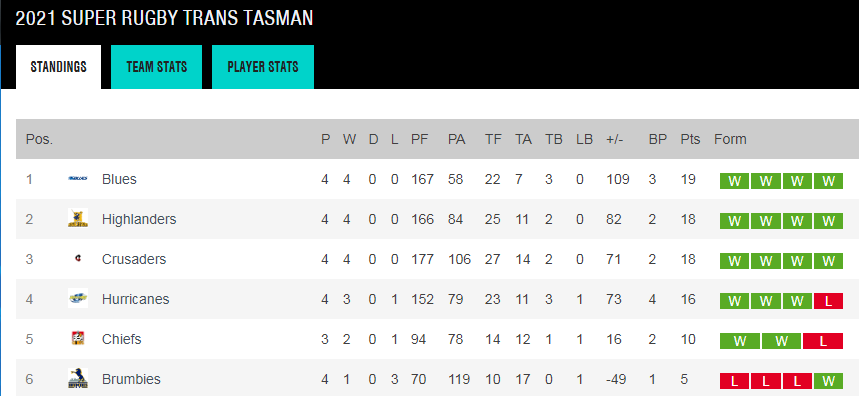Switch to the Team Stats tab
The image size is (859, 396).
pos(157,67)
